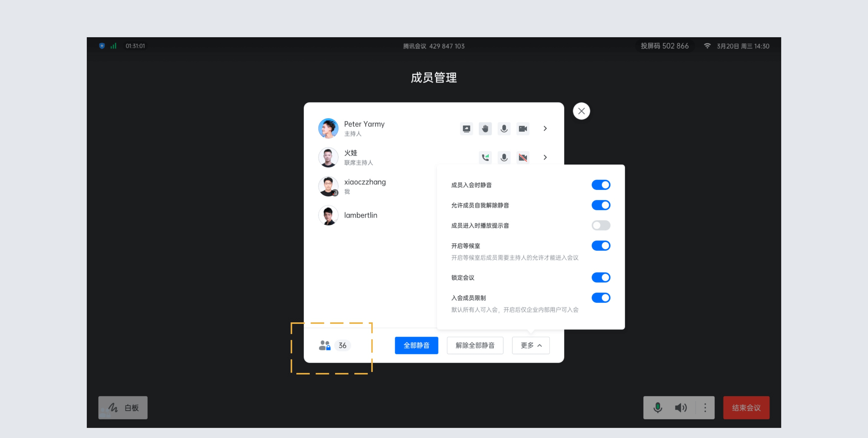The image size is (868, 438).
Task: Click the 开启等候室 setting label
Action: (466, 246)
